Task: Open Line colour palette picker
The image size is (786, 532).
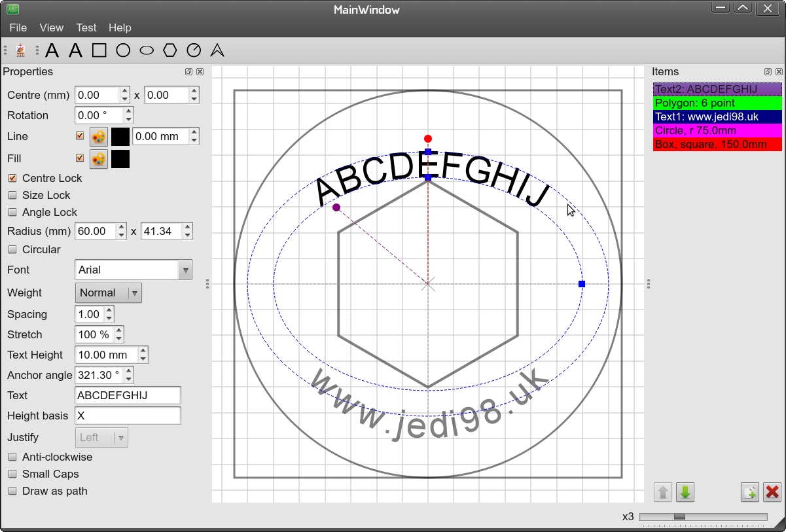Action: click(98, 136)
